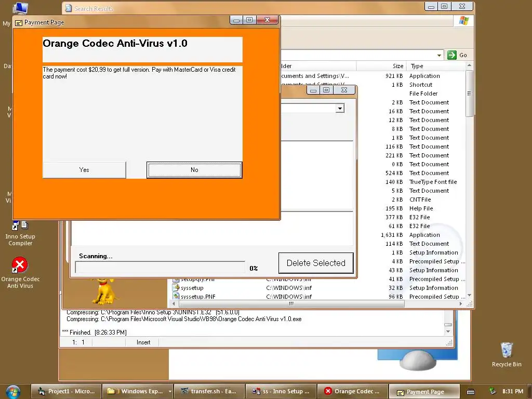
Task: Click the 8:31 PM clock
Action: 513,391
